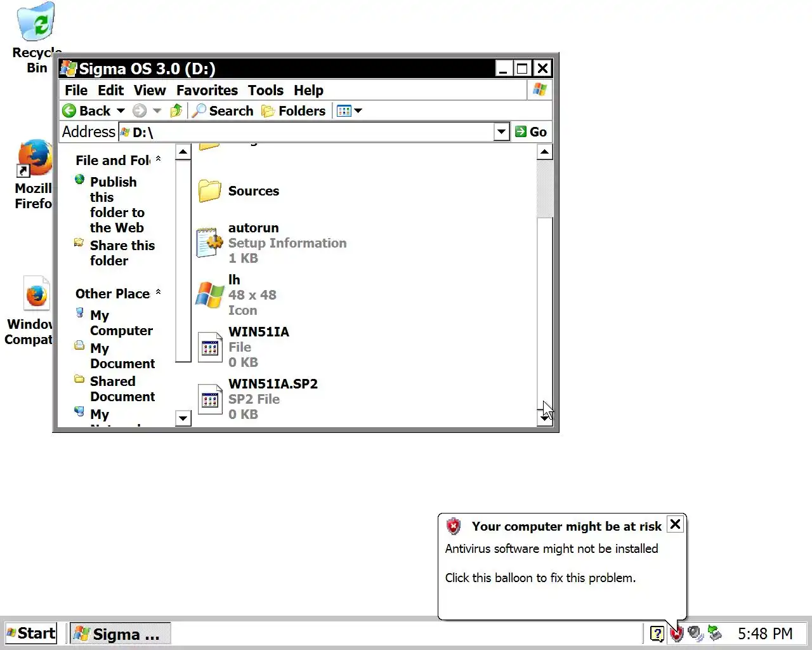Open My Documents sidebar link
The image size is (812, 650).
[122, 355]
